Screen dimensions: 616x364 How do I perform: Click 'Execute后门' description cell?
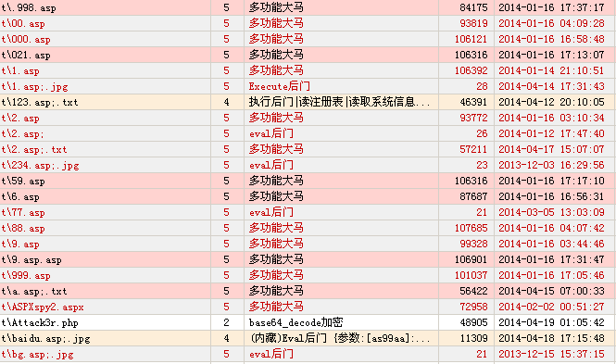pyautogui.click(x=280, y=86)
